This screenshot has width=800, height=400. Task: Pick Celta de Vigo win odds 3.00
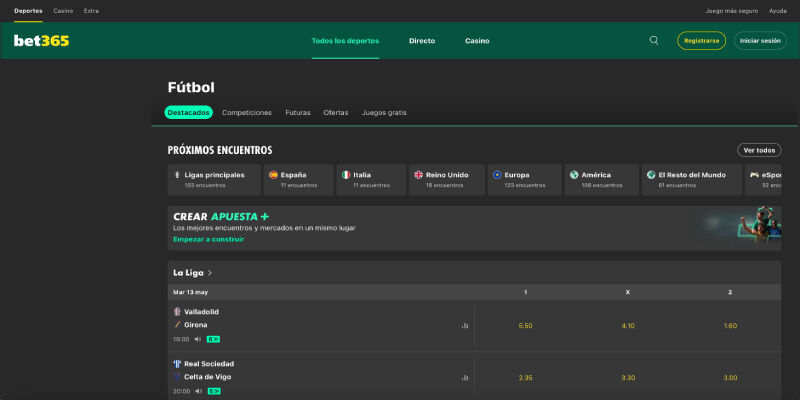click(x=730, y=378)
